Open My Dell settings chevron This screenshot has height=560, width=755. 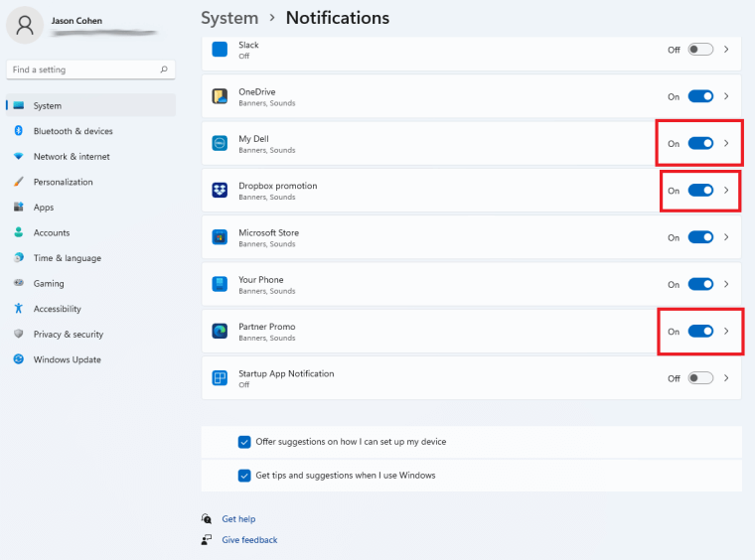pos(726,143)
